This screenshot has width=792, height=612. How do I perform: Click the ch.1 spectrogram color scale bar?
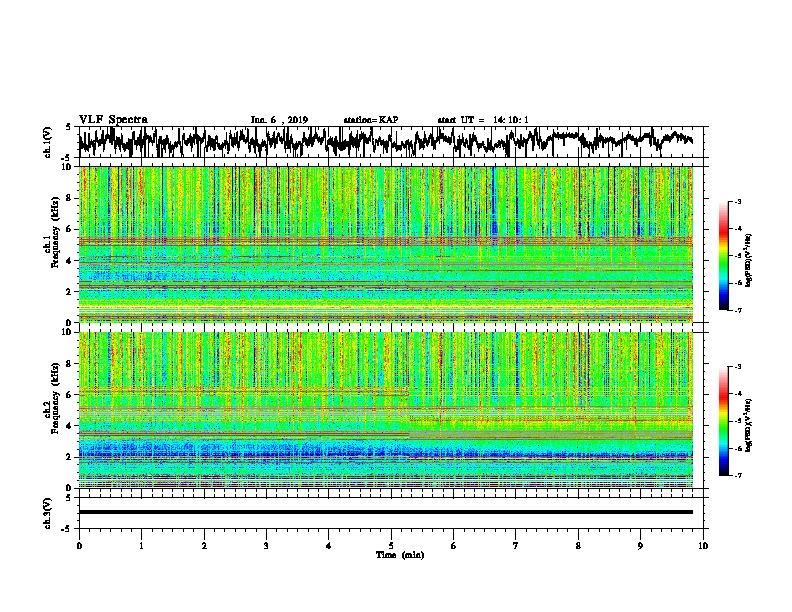[x=723, y=256]
